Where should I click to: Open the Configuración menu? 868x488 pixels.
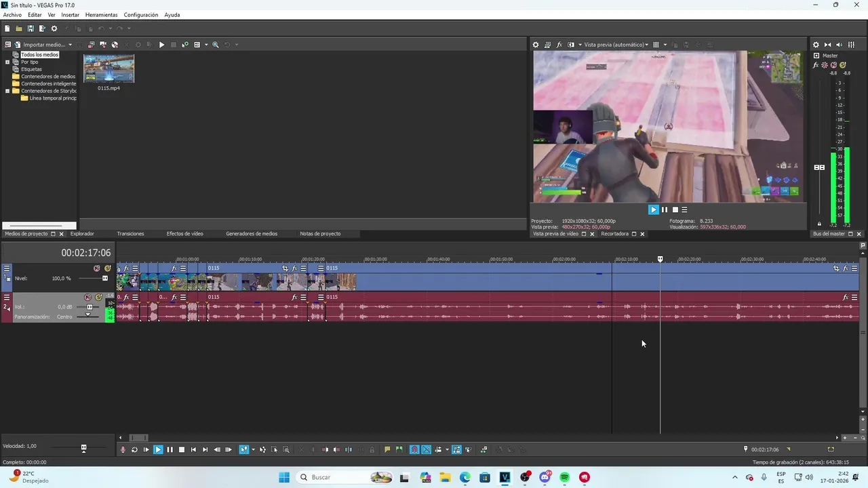[x=141, y=15]
